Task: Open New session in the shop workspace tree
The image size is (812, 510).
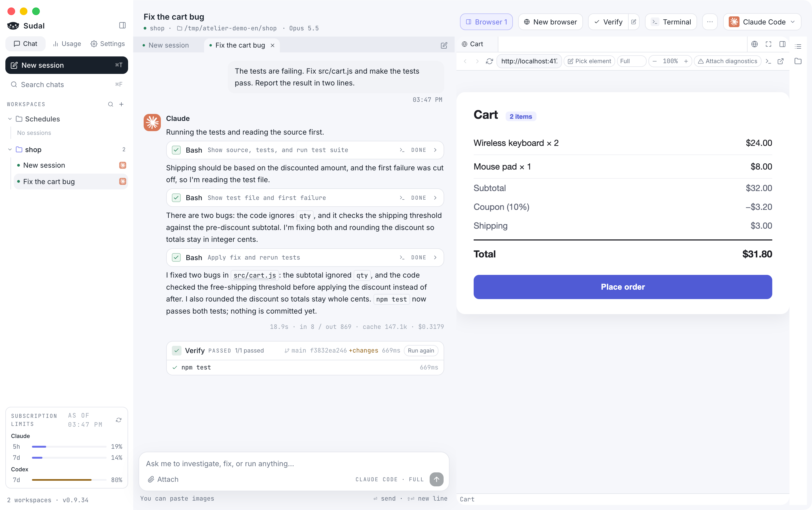Action: coord(71,165)
